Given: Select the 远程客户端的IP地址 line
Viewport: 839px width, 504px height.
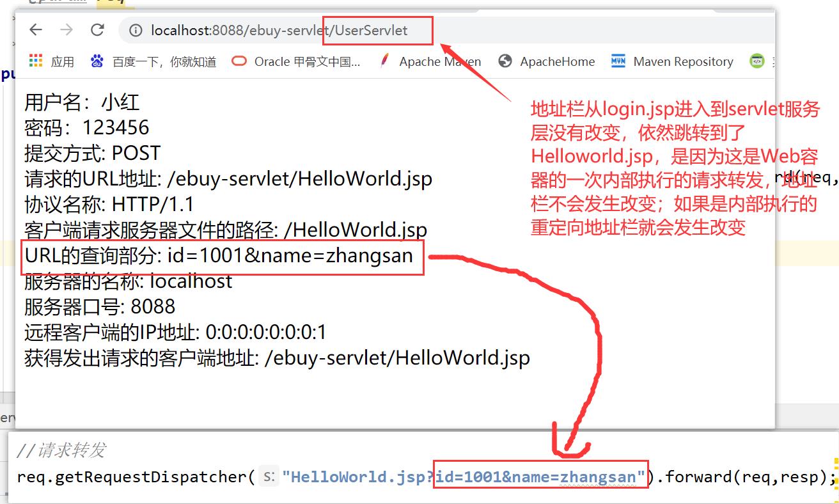Looking at the screenshot, I should pos(175,333).
